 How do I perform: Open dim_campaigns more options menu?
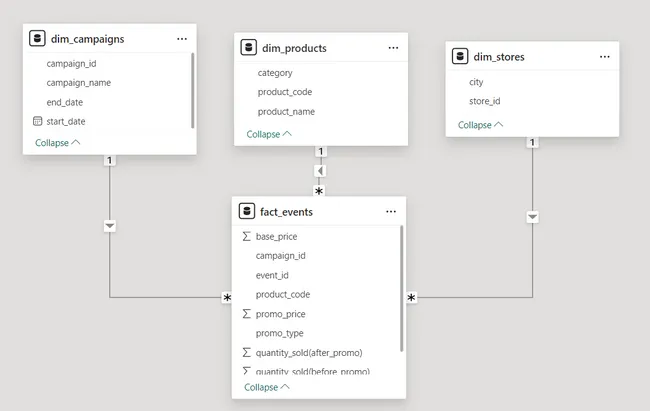pos(181,39)
